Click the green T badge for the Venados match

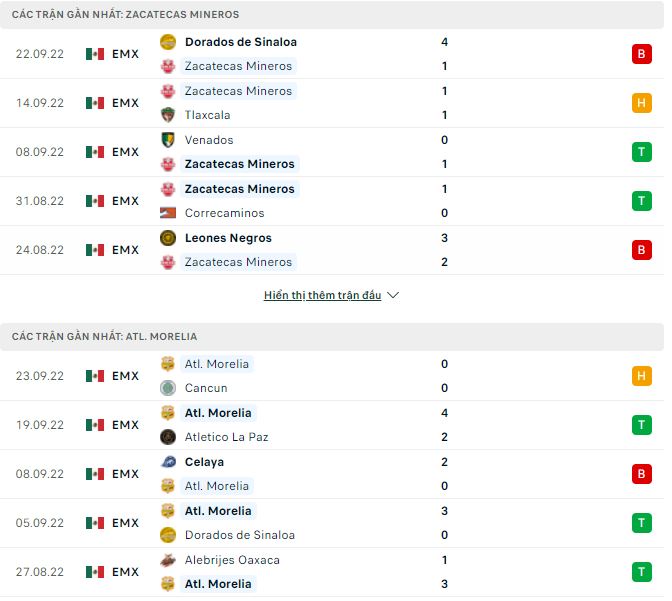tap(641, 152)
